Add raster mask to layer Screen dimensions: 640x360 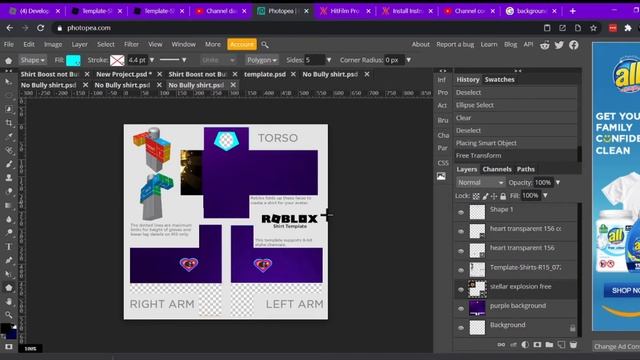[x=537, y=345]
